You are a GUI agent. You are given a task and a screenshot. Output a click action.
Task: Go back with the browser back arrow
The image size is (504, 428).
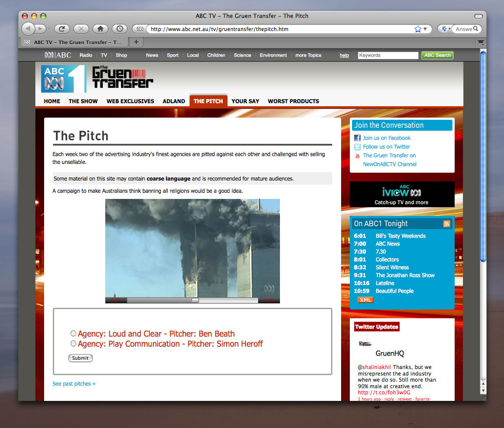click(x=28, y=29)
